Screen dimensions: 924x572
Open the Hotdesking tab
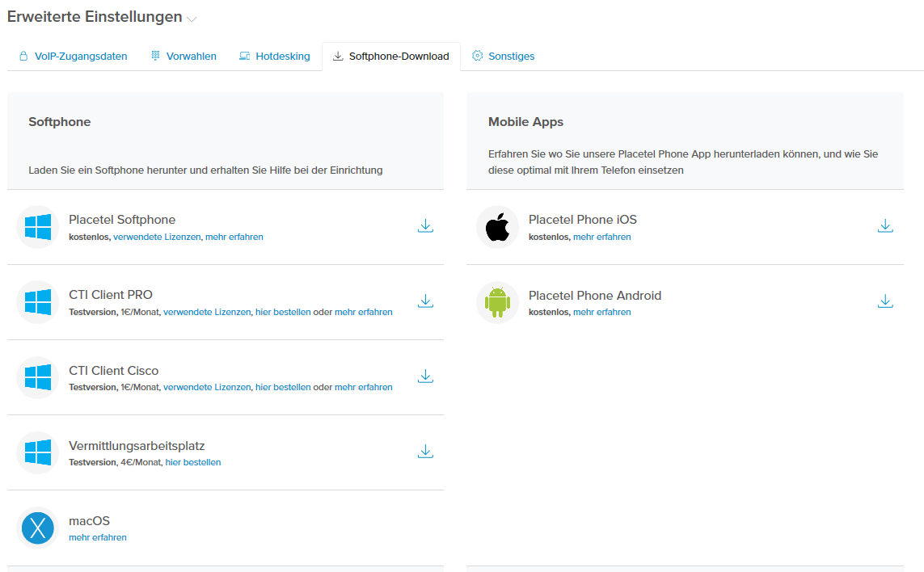(275, 56)
